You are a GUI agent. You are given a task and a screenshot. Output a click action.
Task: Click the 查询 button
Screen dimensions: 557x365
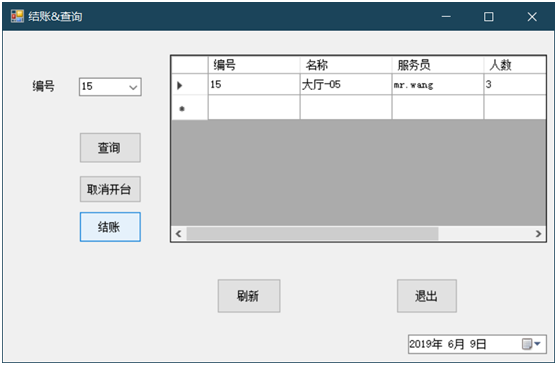tap(110, 148)
